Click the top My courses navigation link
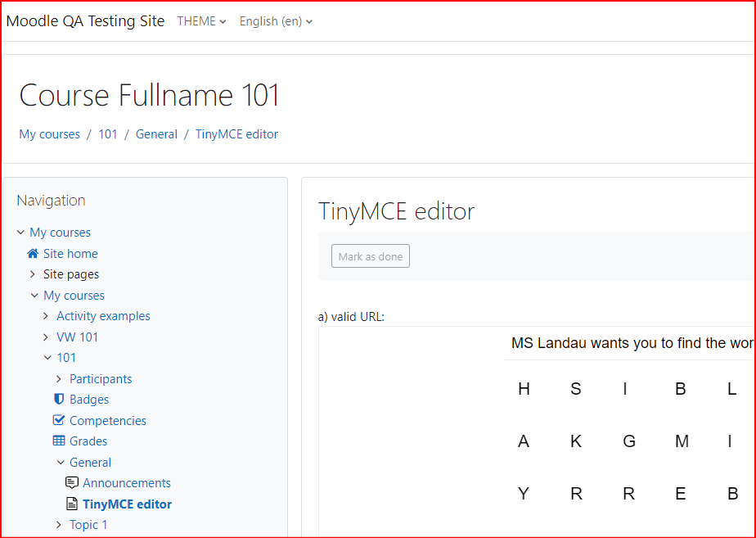Screen dimensions: 756x538 pos(60,232)
